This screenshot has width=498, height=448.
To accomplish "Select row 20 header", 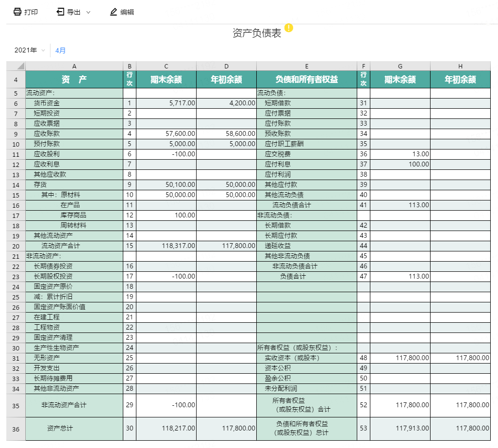I will pyautogui.click(x=16, y=246).
